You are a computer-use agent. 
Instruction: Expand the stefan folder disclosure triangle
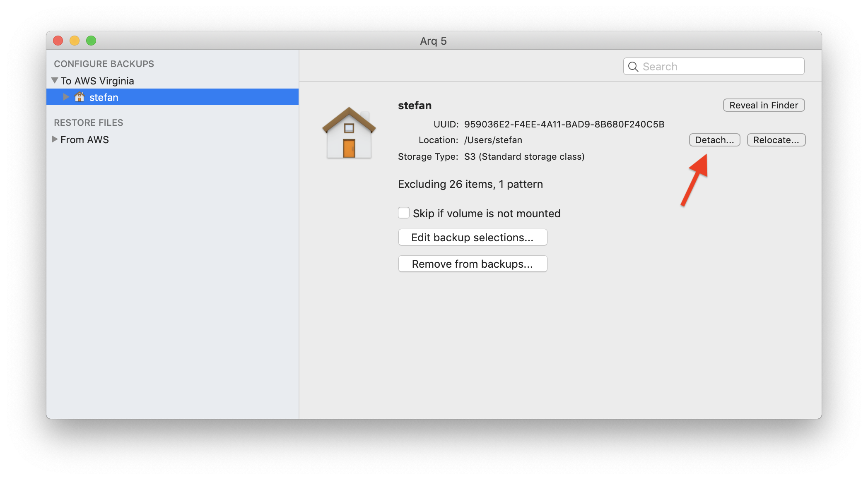tap(66, 97)
